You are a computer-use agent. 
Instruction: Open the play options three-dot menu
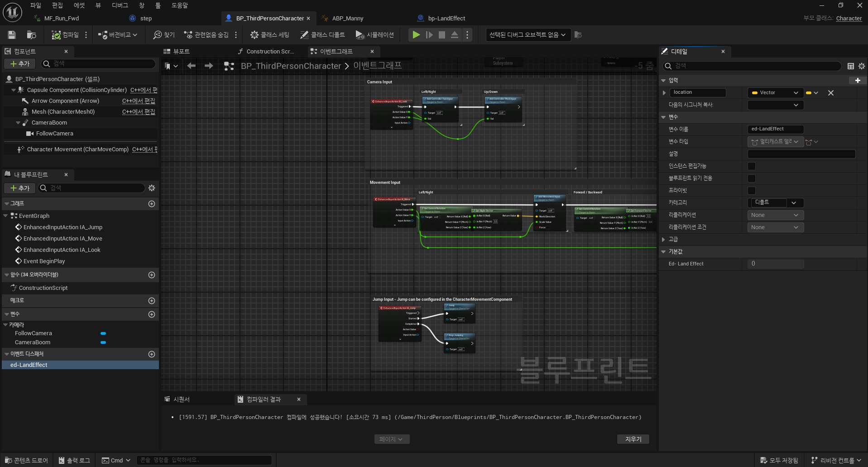[467, 35]
